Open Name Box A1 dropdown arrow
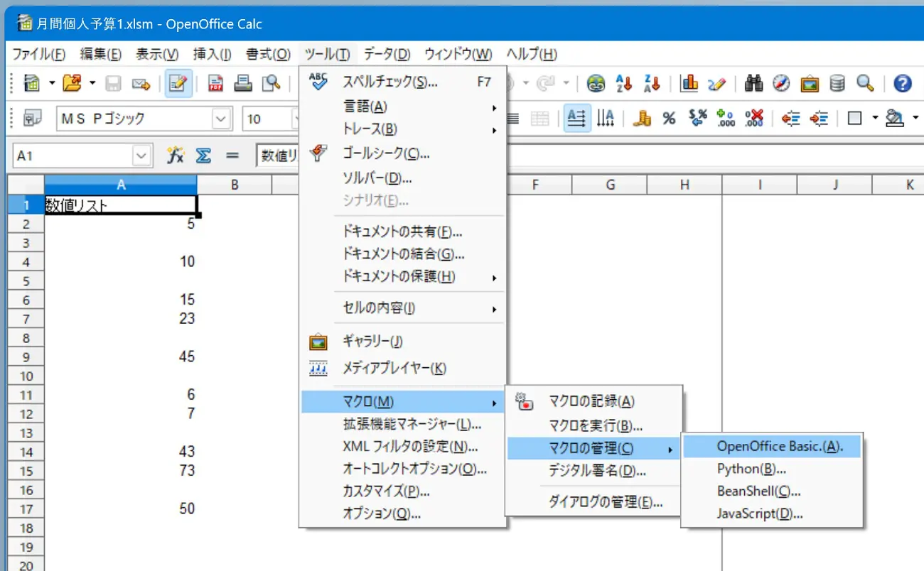 tap(142, 155)
